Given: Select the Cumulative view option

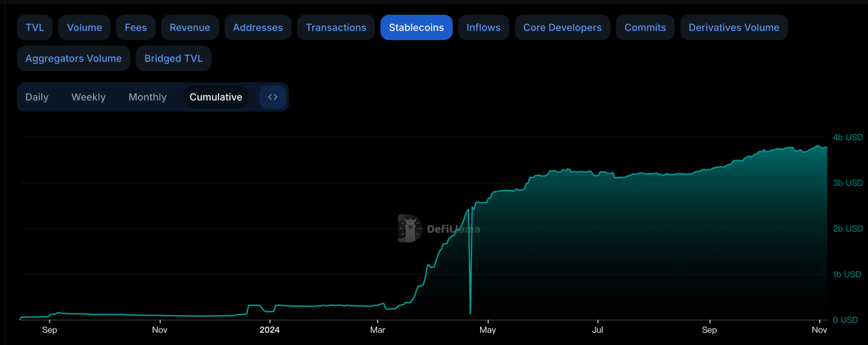Looking at the screenshot, I should (216, 97).
